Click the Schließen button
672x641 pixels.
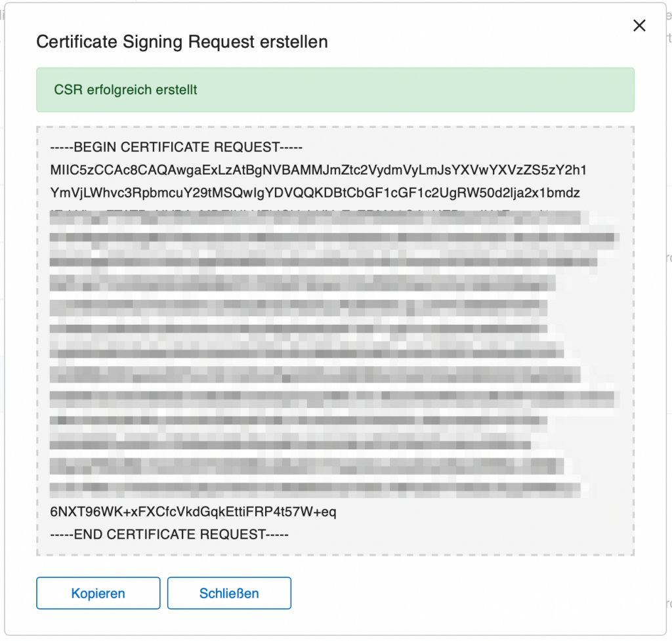pos(229,593)
